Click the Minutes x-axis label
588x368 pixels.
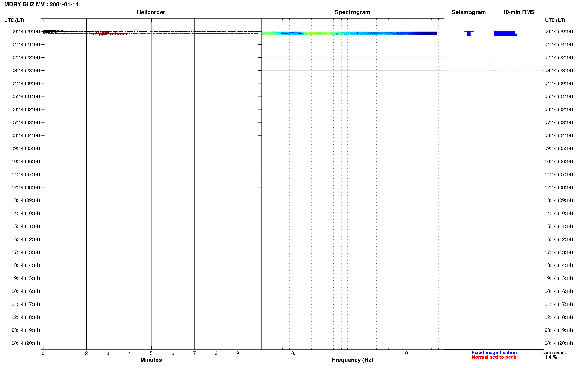point(151,360)
